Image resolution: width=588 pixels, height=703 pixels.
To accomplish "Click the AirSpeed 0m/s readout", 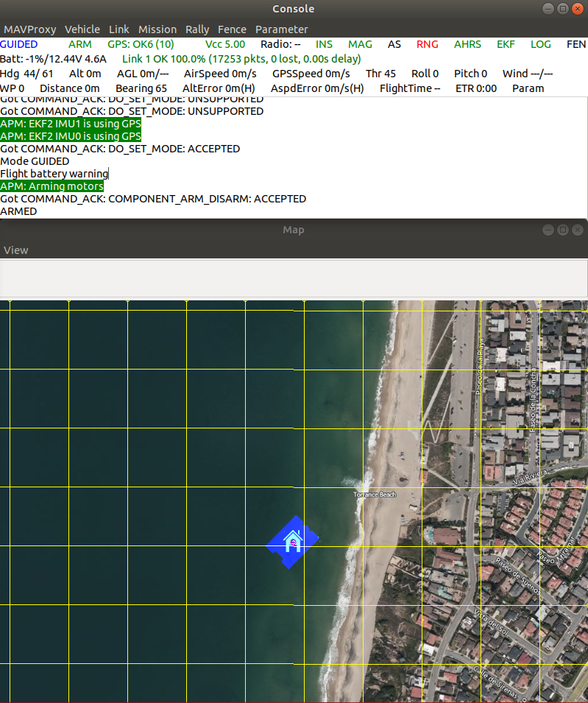I will pos(220,74).
